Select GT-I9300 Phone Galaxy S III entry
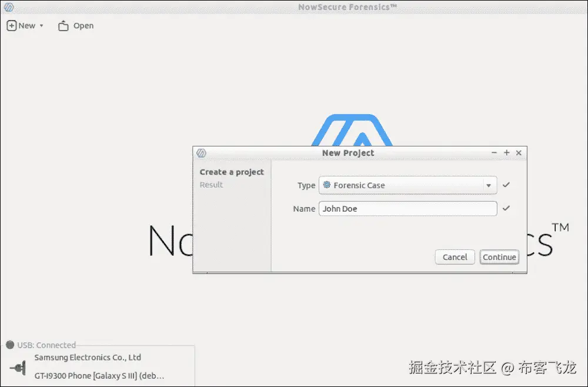Image resolution: width=588 pixels, height=387 pixels. [x=99, y=376]
